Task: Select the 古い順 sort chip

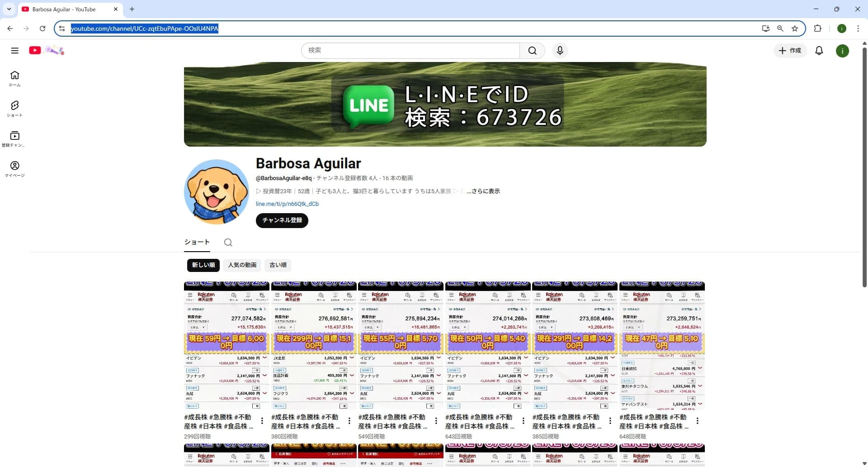Action: pyautogui.click(x=278, y=265)
